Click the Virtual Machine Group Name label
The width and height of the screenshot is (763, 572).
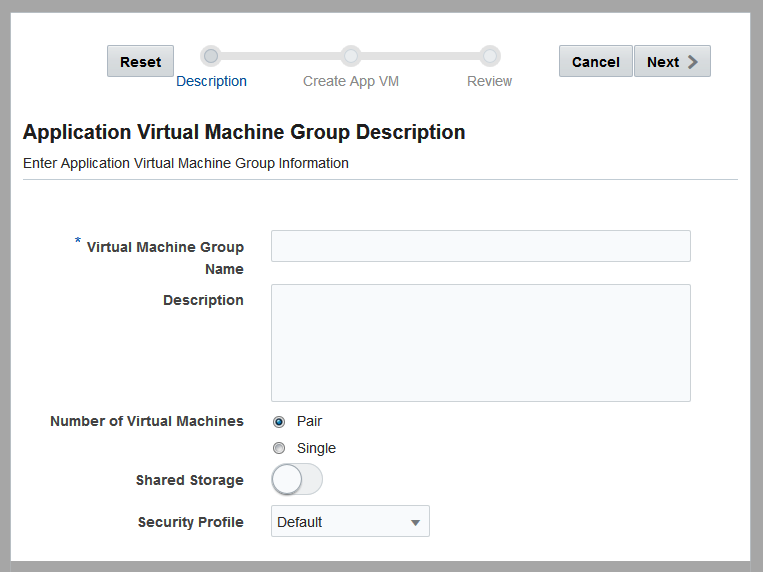pos(165,257)
